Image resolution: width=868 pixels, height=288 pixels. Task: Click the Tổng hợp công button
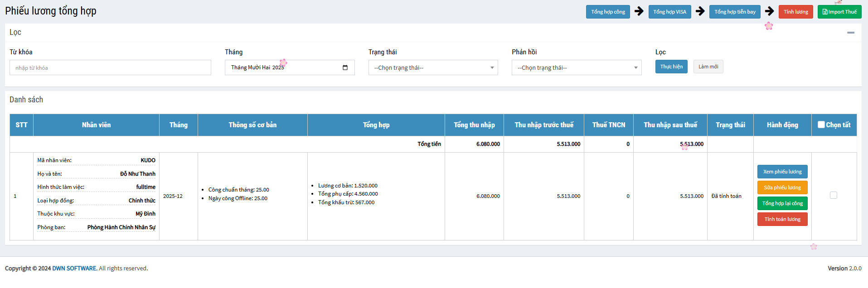coord(607,12)
